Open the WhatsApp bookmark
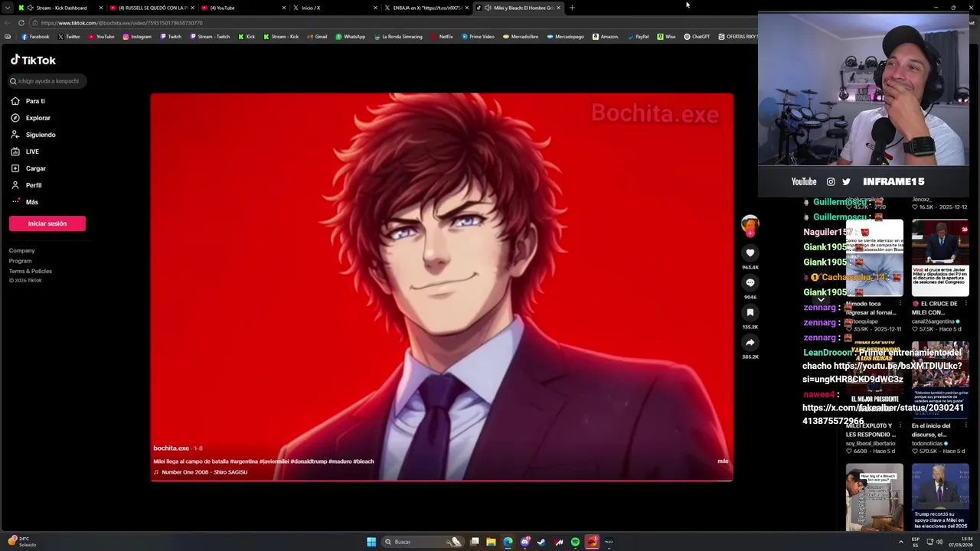980x551 pixels. pyautogui.click(x=351, y=37)
